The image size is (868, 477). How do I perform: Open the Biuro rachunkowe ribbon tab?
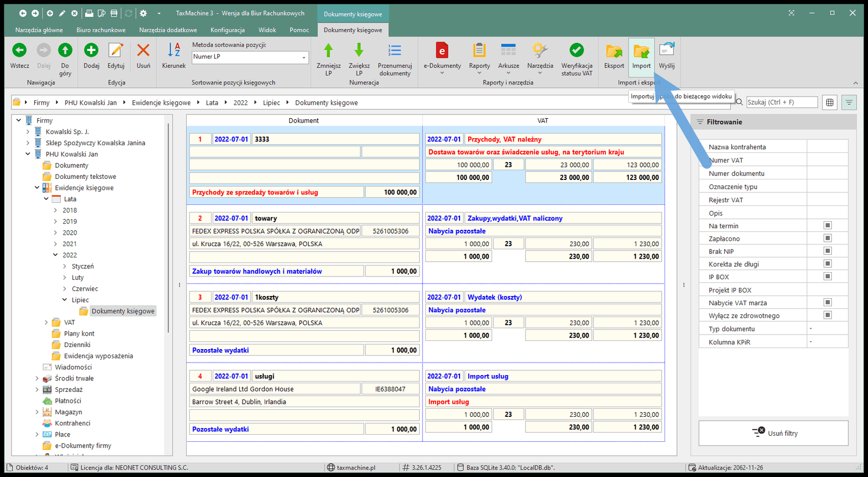coord(101,30)
